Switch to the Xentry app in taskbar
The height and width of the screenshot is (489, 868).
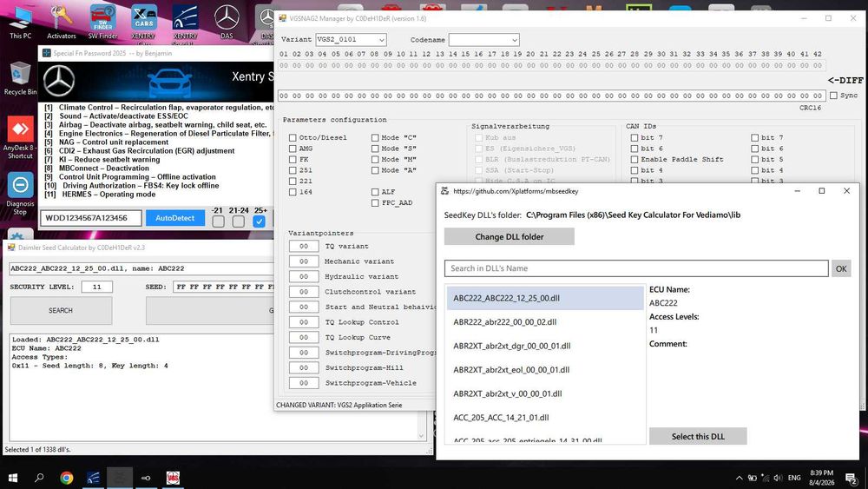93,478
